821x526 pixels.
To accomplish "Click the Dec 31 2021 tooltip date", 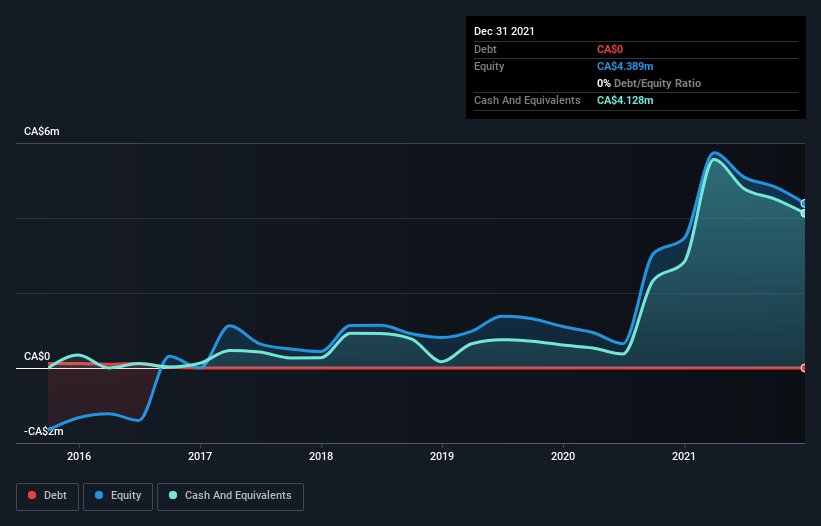I will click(504, 31).
